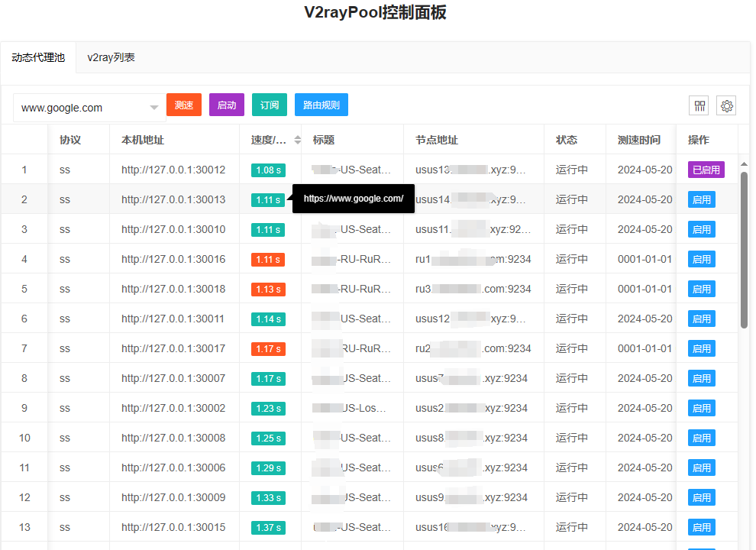Viewport: 756px width, 550px height.
Task: Sort by the speed column arrows
Action: pyautogui.click(x=298, y=140)
